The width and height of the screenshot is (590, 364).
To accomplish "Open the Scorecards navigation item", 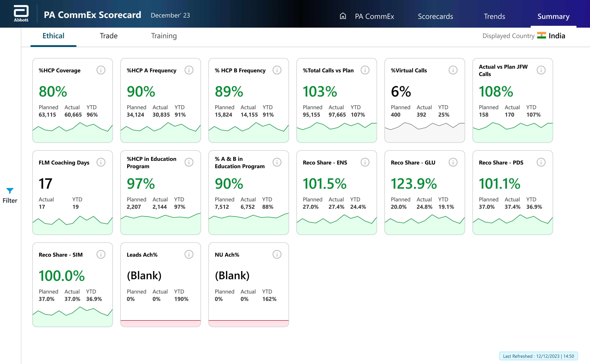I will tap(435, 16).
